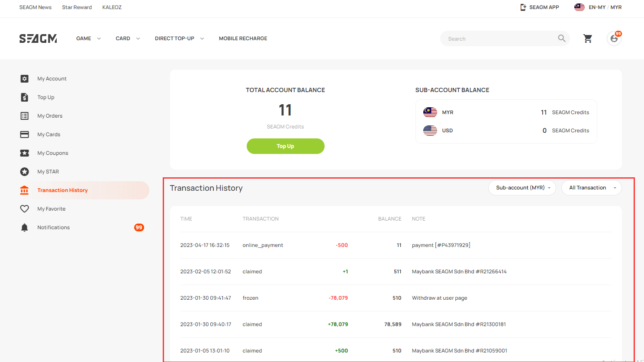Image resolution: width=644 pixels, height=362 pixels.
Task: Open My Coupons in sidebar
Action: click(53, 153)
